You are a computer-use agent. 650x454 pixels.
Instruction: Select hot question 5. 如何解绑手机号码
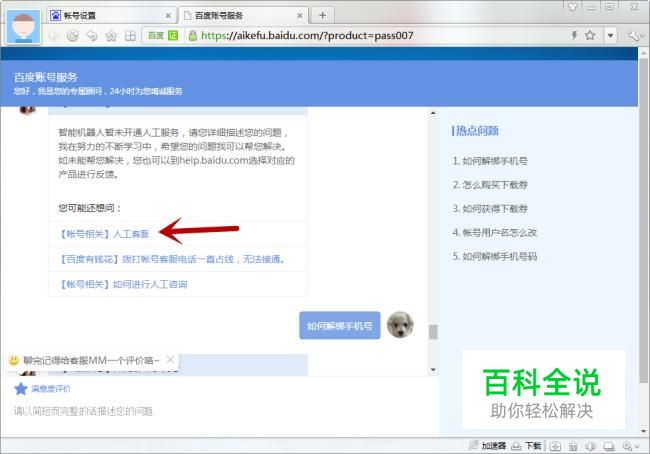click(x=495, y=257)
